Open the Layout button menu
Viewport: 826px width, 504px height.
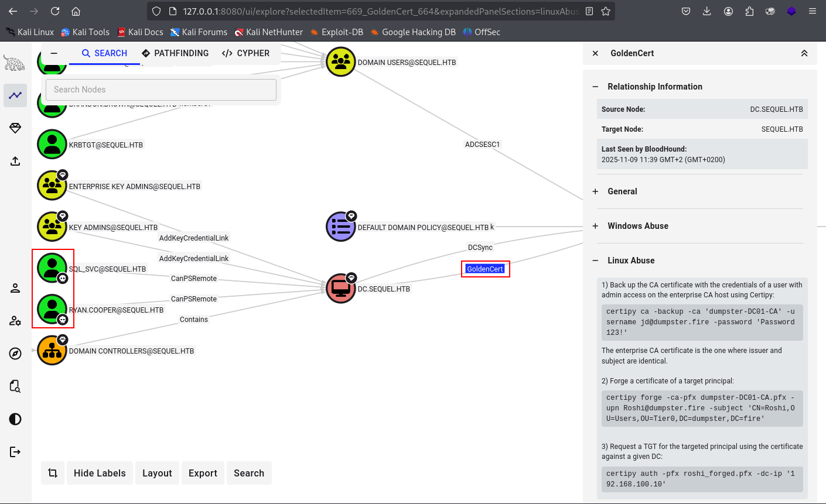(157, 473)
